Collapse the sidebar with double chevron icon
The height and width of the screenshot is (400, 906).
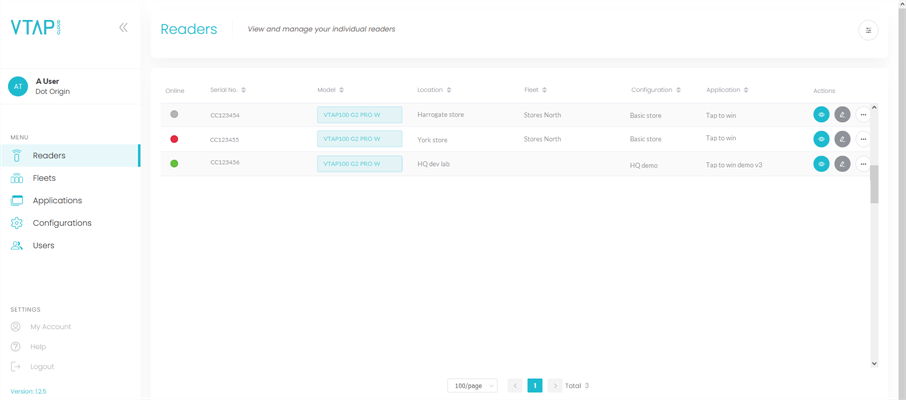(123, 28)
